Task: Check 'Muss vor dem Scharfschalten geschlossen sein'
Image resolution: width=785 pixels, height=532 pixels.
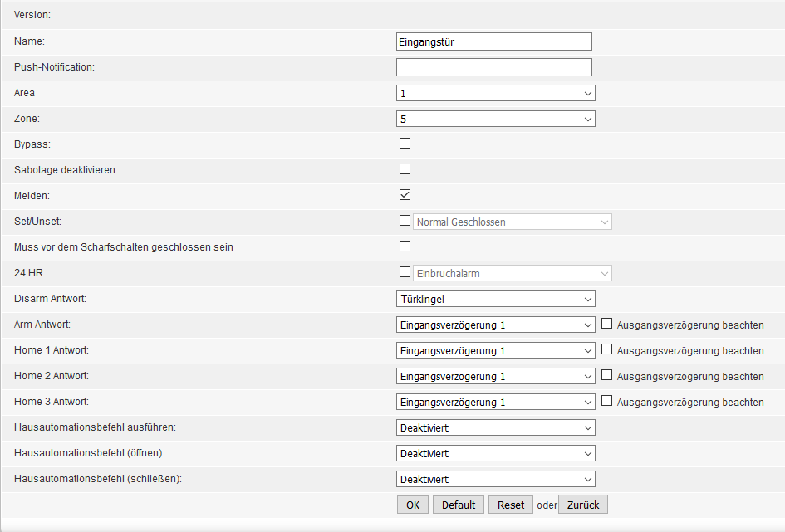Action: coord(405,246)
